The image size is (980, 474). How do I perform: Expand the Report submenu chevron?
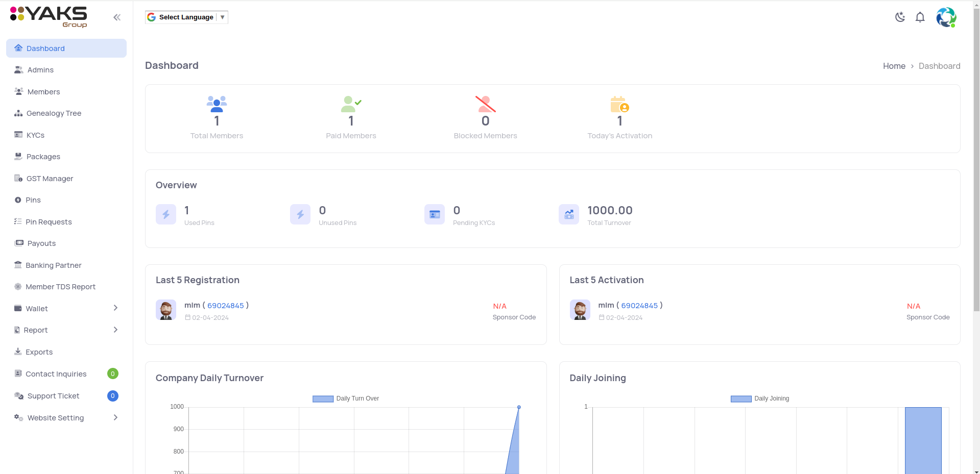(x=115, y=330)
